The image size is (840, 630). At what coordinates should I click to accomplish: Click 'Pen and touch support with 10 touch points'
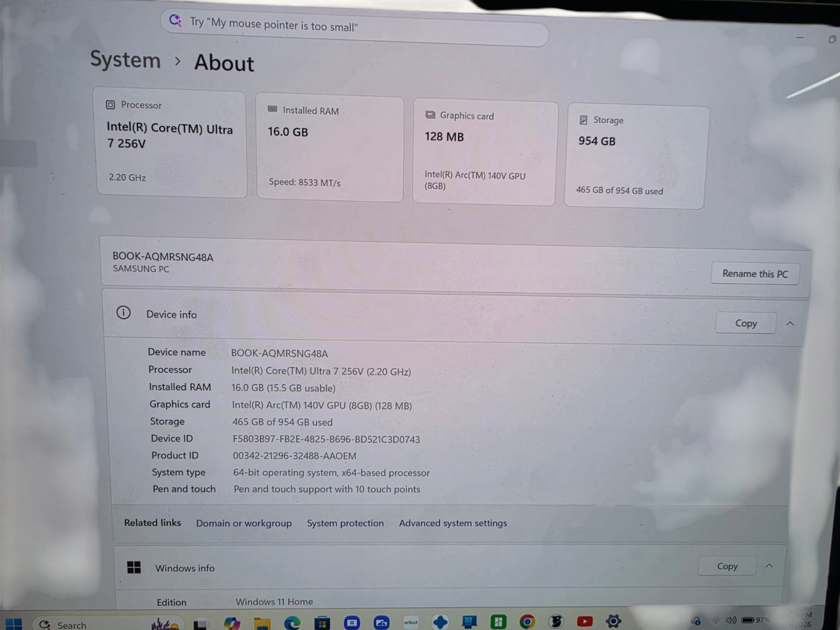click(327, 489)
